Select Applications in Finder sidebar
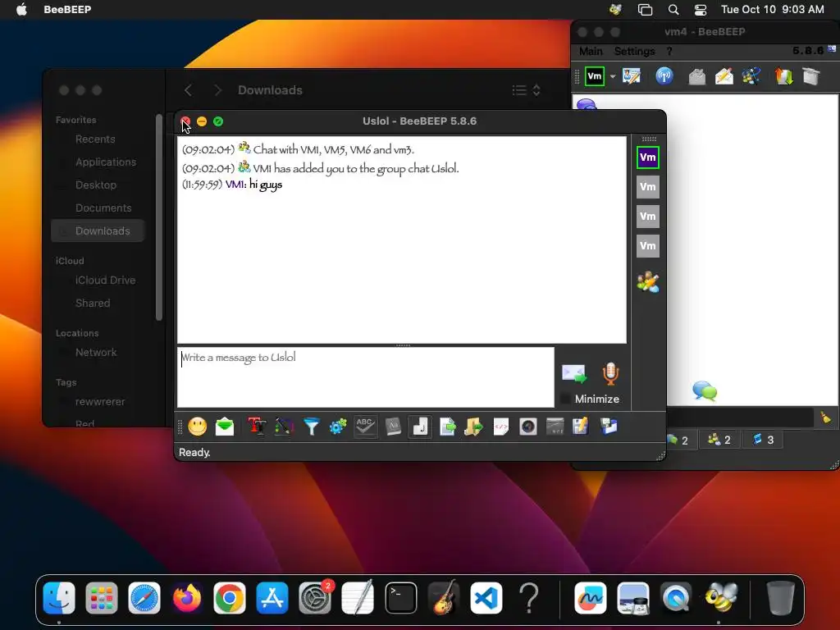Viewport: 840px width, 630px height. pyautogui.click(x=106, y=162)
